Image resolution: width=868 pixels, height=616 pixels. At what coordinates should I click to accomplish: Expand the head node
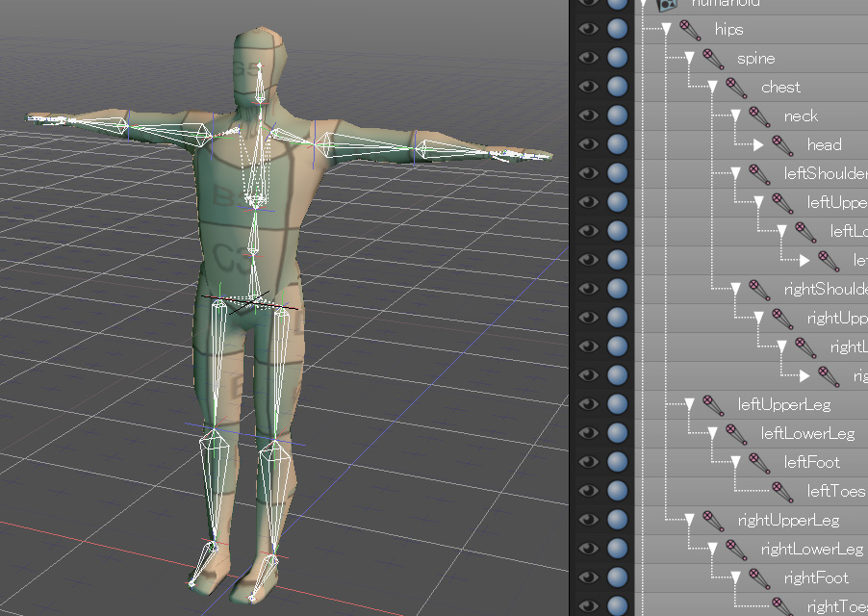[758, 145]
